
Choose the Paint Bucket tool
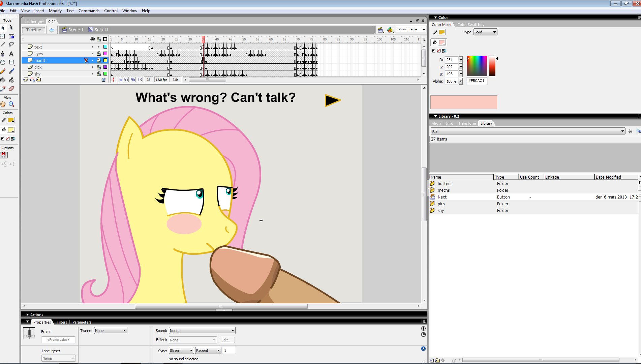click(11, 80)
